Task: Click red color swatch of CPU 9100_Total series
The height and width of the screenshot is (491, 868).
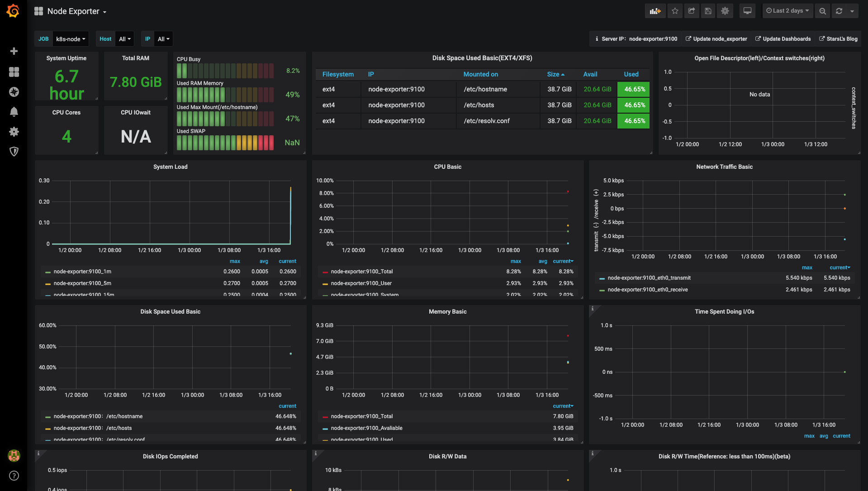Action: (x=325, y=272)
